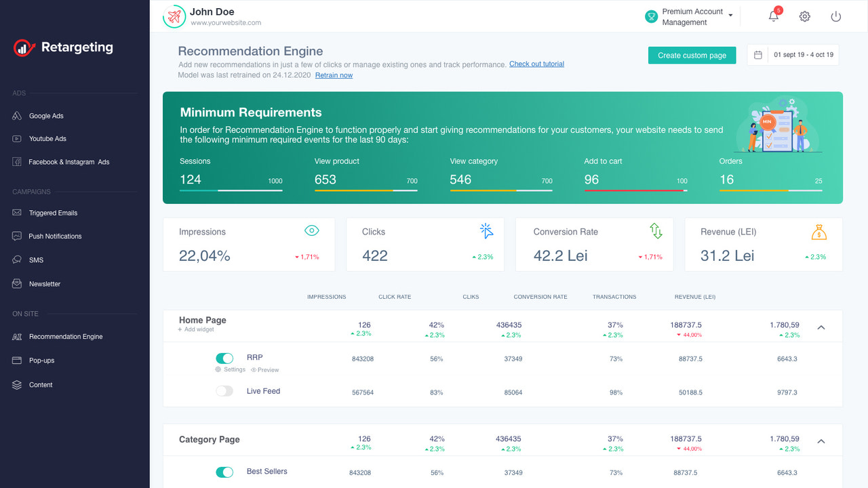Collapse the Home Page row
Screen dimensions: 868x488
point(821,327)
